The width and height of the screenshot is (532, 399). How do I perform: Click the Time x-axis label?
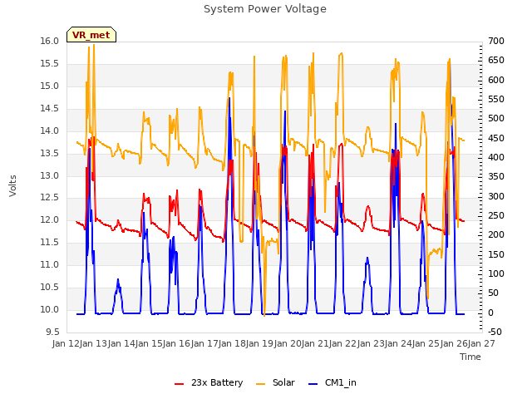pos(470,357)
